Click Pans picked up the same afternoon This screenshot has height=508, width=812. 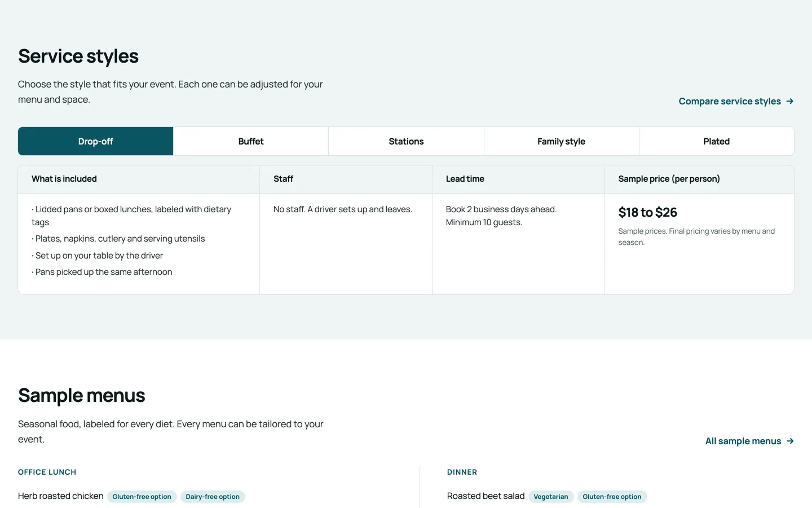pos(102,272)
